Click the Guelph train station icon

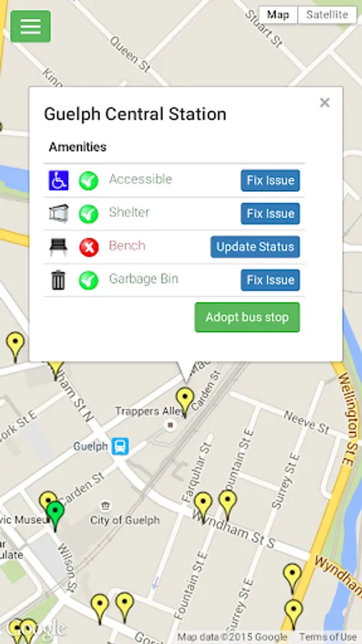pyautogui.click(x=120, y=447)
